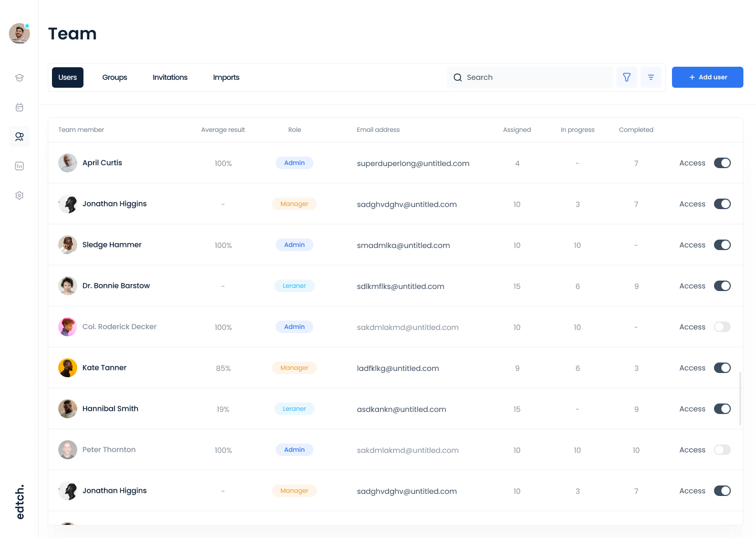Open the settings gear in sidebar

(x=19, y=195)
